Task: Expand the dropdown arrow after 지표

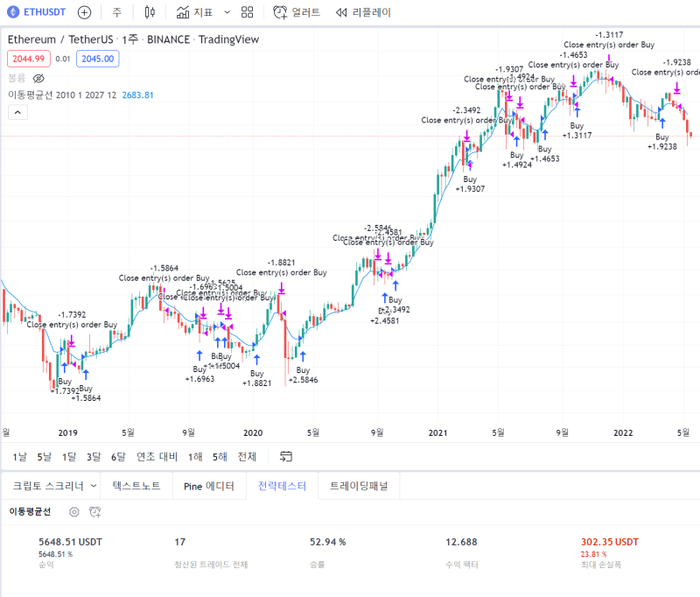Action: (227, 12)
